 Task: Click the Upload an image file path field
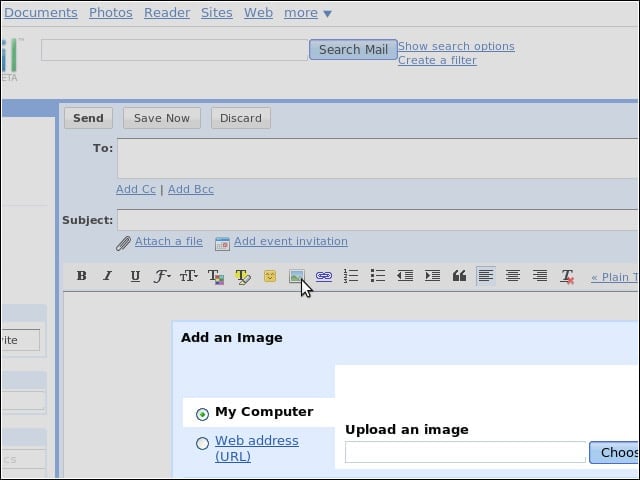click(x=465, y=452)
